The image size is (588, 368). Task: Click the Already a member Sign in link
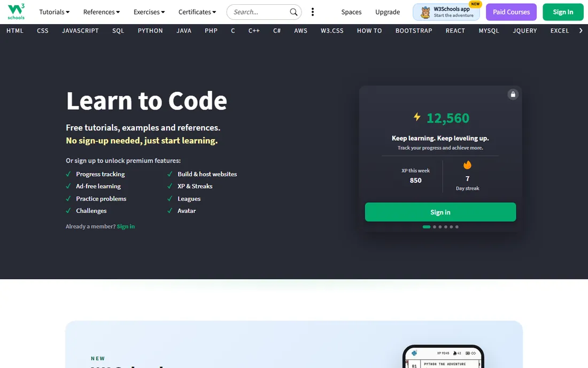[x=126, y=226]
